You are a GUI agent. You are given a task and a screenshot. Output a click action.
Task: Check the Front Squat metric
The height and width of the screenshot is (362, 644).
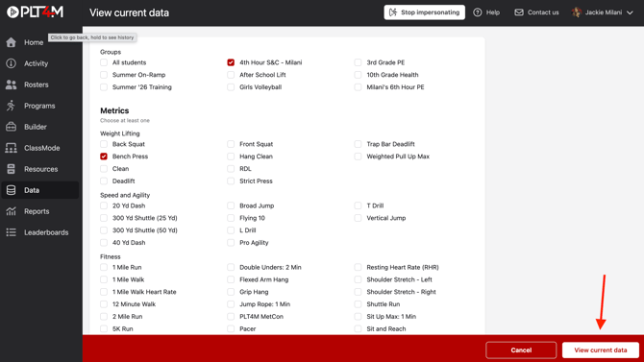tap(231, 144)
